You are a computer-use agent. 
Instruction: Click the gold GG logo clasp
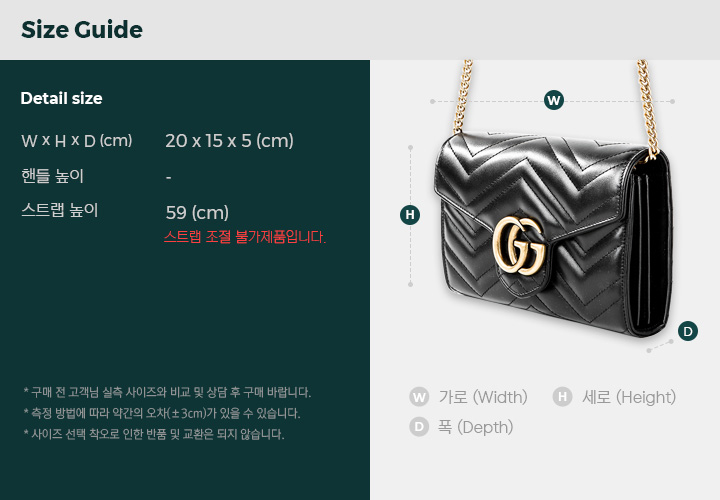pyautogui.click(x=519, y=246)
